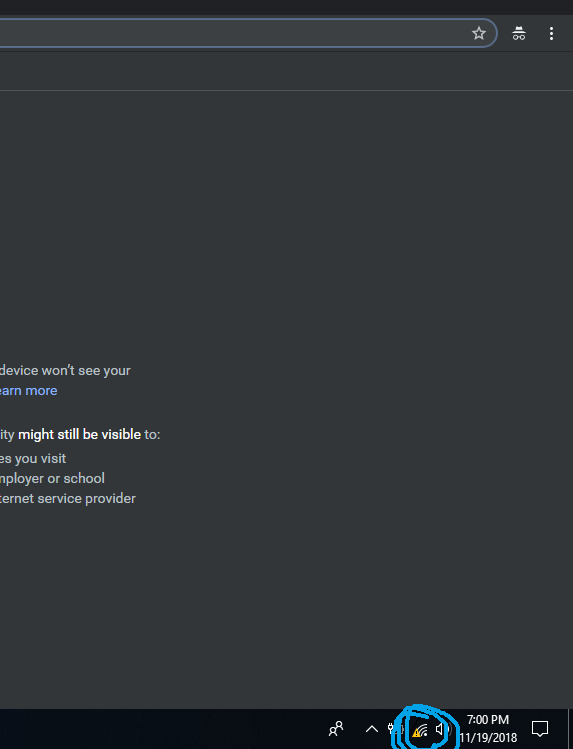Click the Incognito hat-and-glasses icon
The height and width of the screenshot is (749, 573).
[519, 33]
